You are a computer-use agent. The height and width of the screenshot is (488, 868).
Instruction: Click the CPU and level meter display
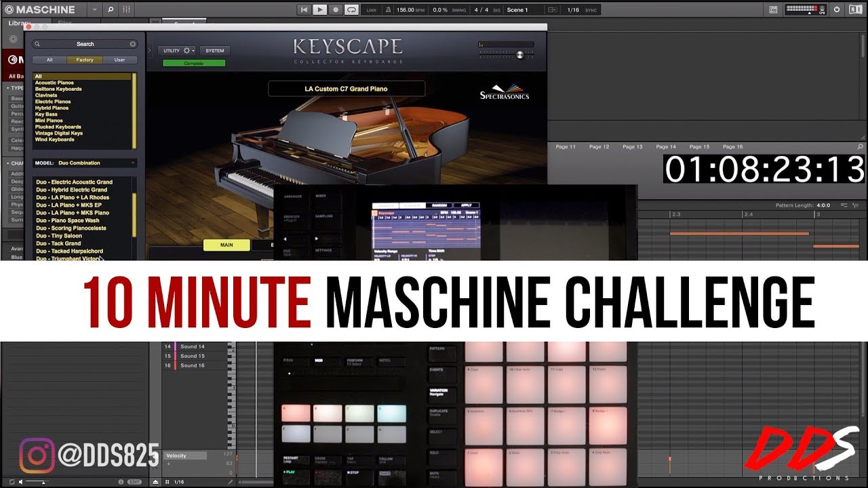[x=806, y=9]
